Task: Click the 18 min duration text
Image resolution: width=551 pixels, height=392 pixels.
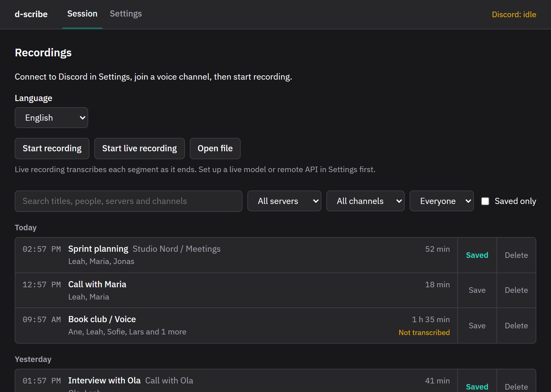Action: click(437, 285)
